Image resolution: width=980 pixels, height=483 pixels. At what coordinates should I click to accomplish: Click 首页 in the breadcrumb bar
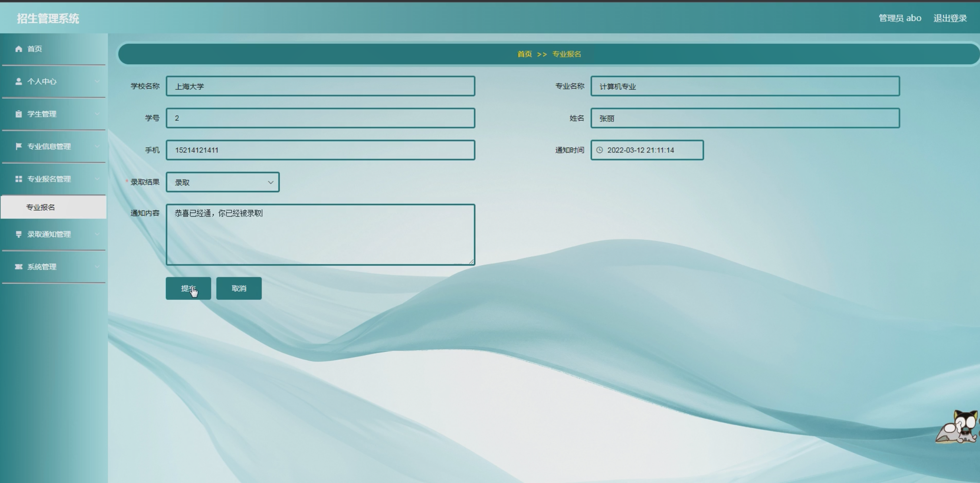tap(524, 54)
